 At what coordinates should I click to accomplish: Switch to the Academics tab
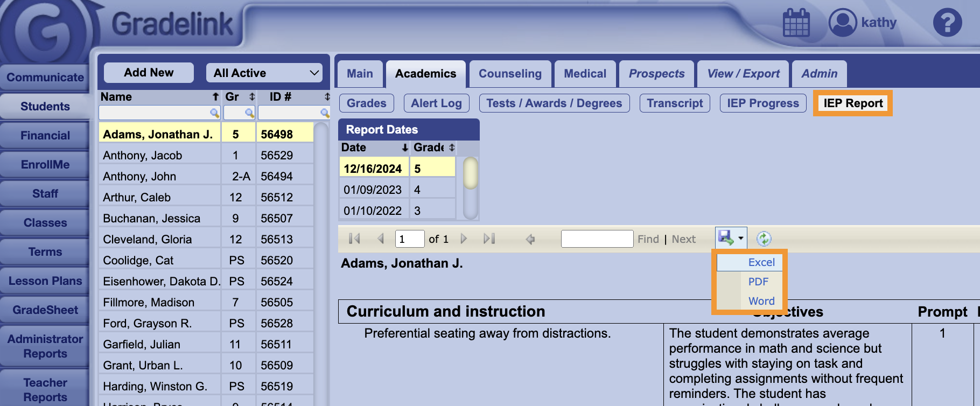point(425,74)
